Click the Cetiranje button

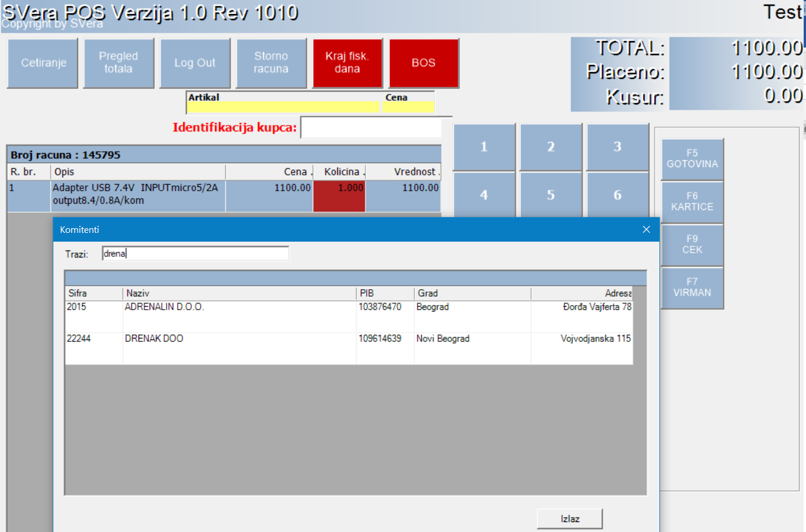tap(43, 63)
